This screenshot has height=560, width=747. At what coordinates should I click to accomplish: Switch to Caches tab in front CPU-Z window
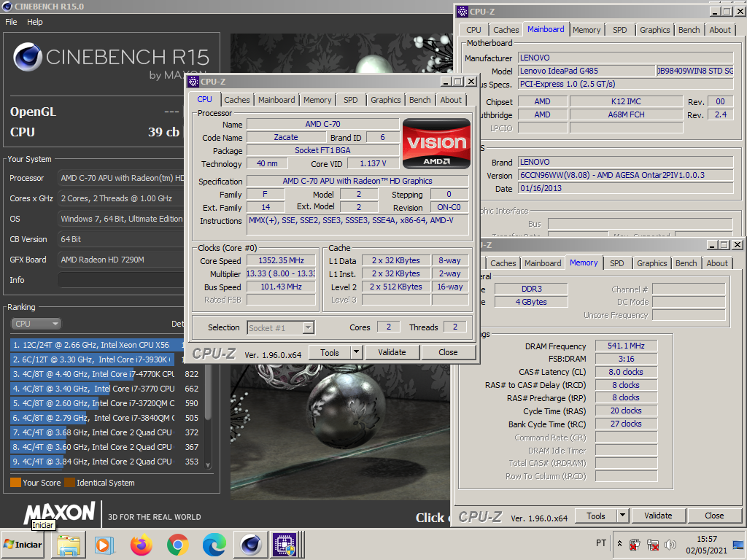pos(237,100)
